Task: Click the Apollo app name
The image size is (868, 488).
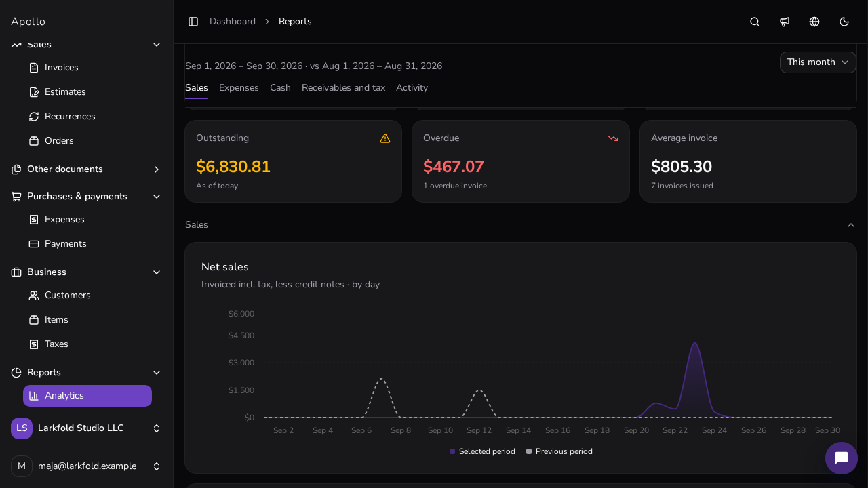Action: click(28, 22)
